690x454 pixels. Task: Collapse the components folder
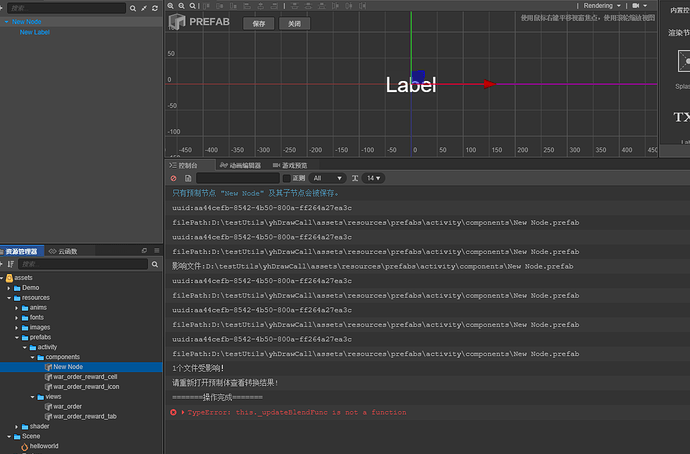(33, 357)
